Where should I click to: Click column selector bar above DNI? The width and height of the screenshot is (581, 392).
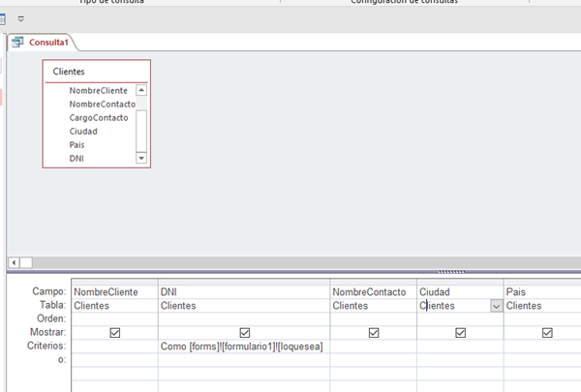click(244, 282)
